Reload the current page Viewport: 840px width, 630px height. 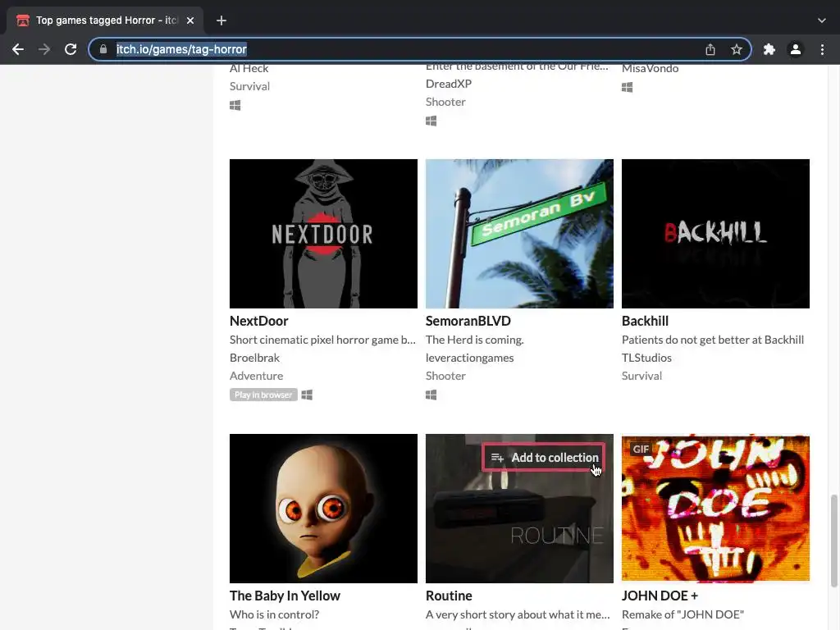pos(71,49)
